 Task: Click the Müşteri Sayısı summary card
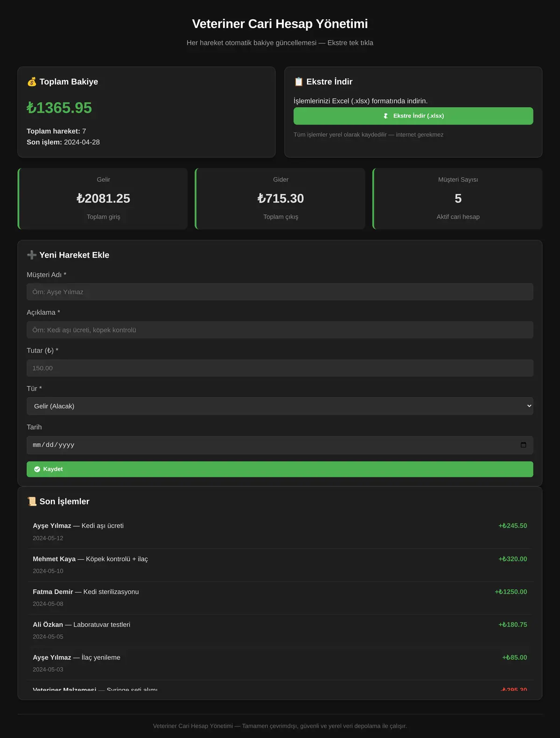(457, 198)
